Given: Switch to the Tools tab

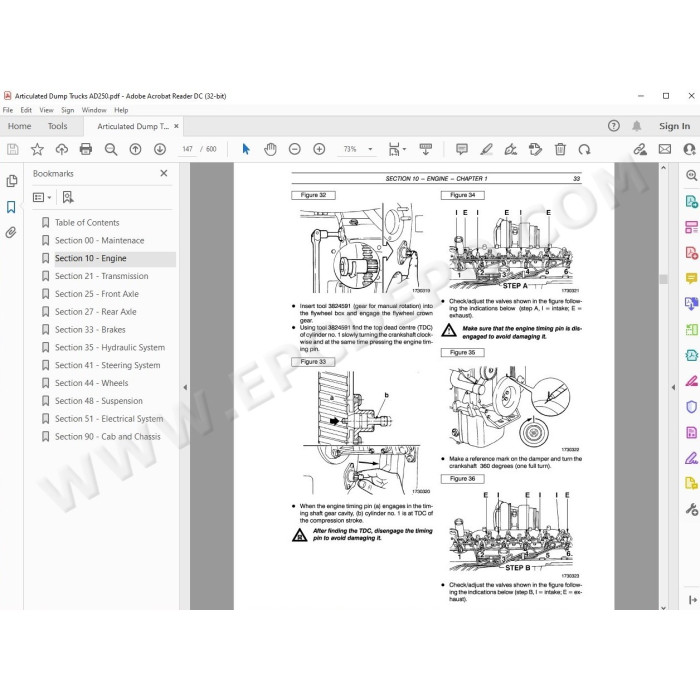Looking at the screenshot, I should [x=58, y=126].
